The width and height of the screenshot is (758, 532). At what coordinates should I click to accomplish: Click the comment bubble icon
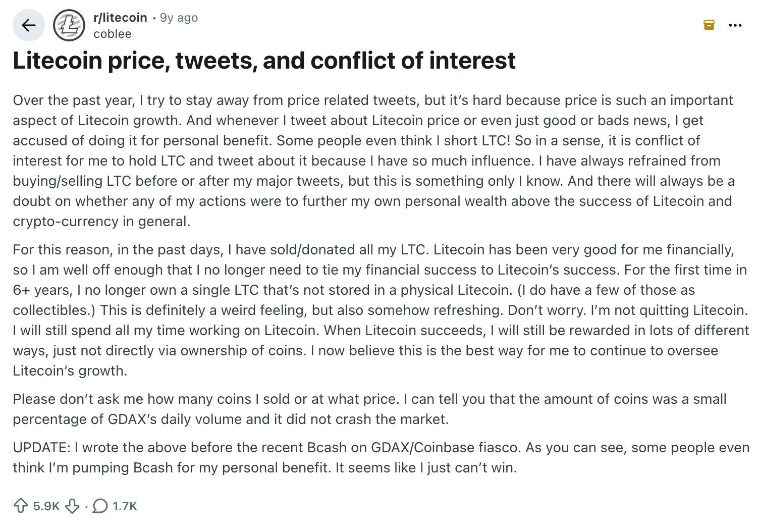[100, 506]
